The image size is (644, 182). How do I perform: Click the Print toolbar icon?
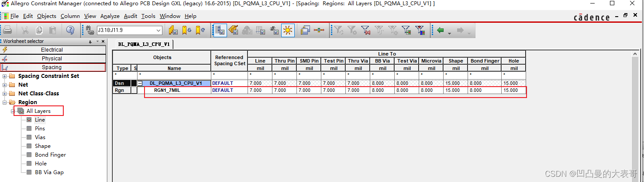7,30
